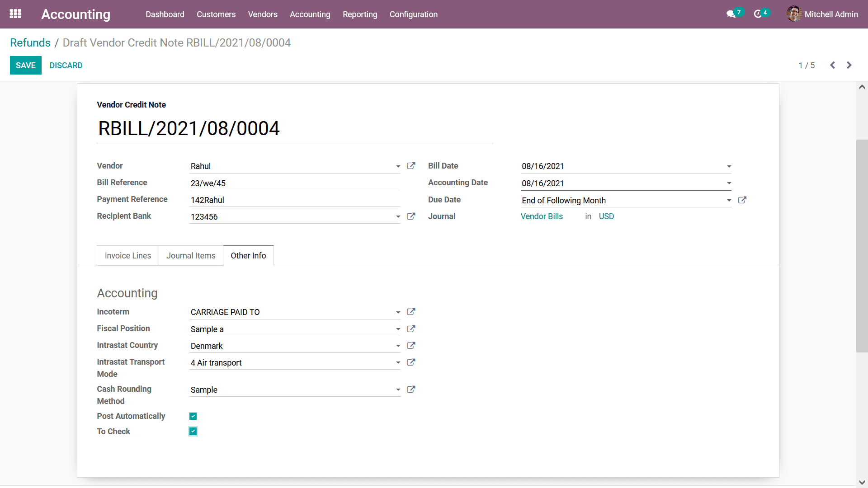Viewport: 868px width, 488px height.
Task: Expand Fiscal Position dropdown arrow
Action: pyautogui.click(x=398, y=329)
